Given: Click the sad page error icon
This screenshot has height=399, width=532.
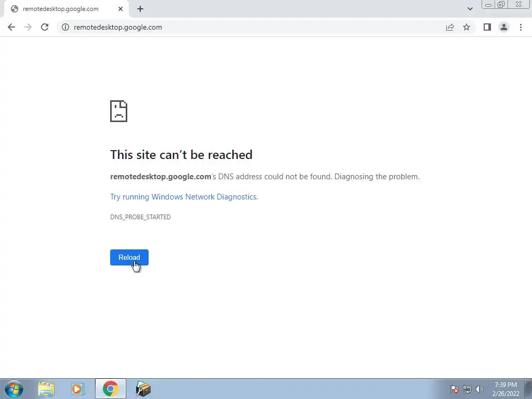Looking at the screenshot, I should [x=119, y=111].
